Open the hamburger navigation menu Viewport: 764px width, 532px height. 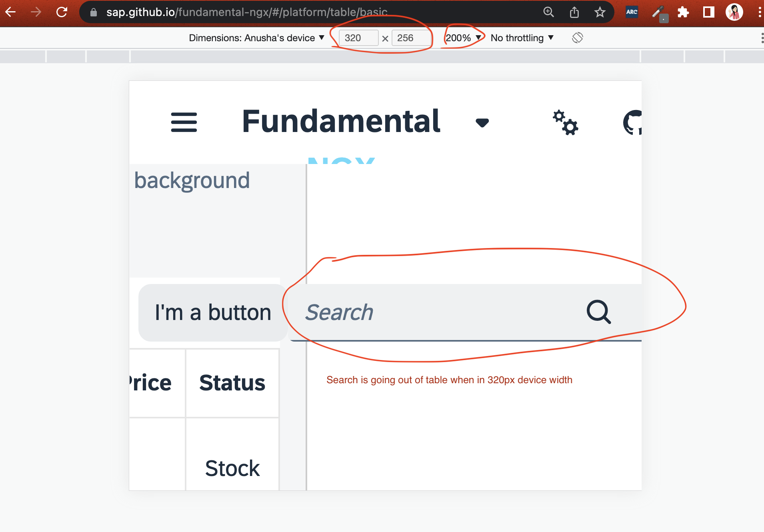[184, 123]
